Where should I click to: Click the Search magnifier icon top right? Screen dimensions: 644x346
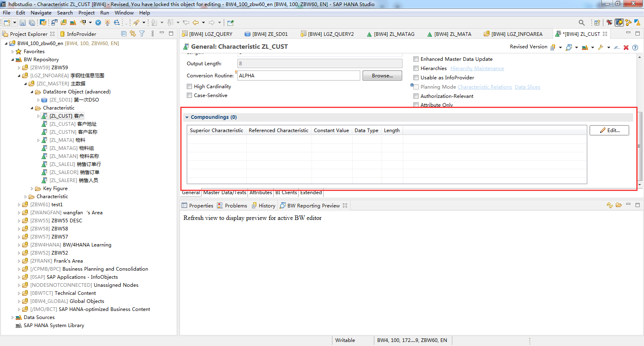click(582, 23)
